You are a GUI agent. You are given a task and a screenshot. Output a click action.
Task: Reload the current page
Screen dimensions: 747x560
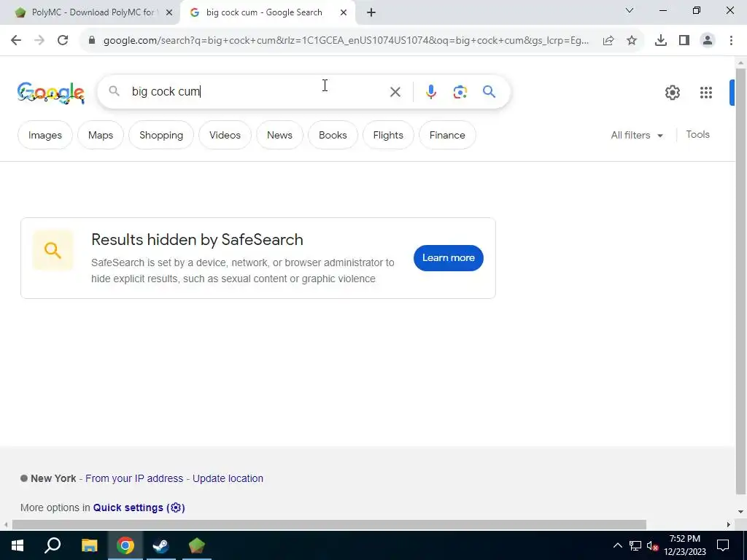[63, 41]
